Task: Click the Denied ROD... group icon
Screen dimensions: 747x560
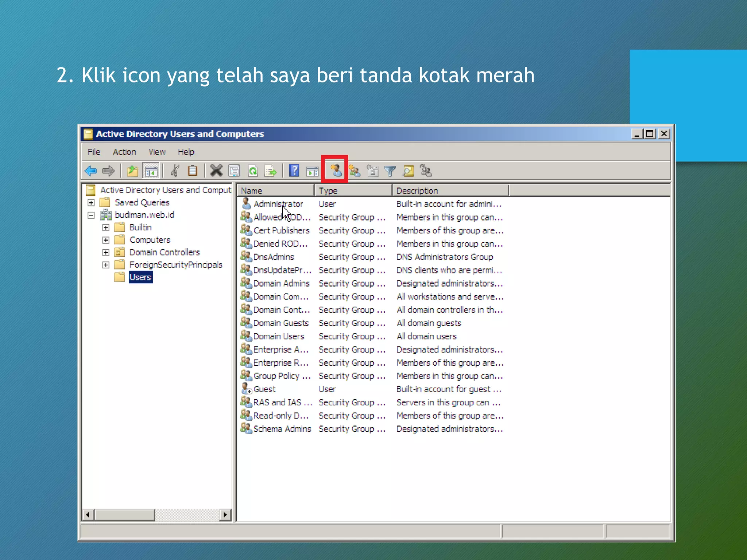Action: click(246, 243)
